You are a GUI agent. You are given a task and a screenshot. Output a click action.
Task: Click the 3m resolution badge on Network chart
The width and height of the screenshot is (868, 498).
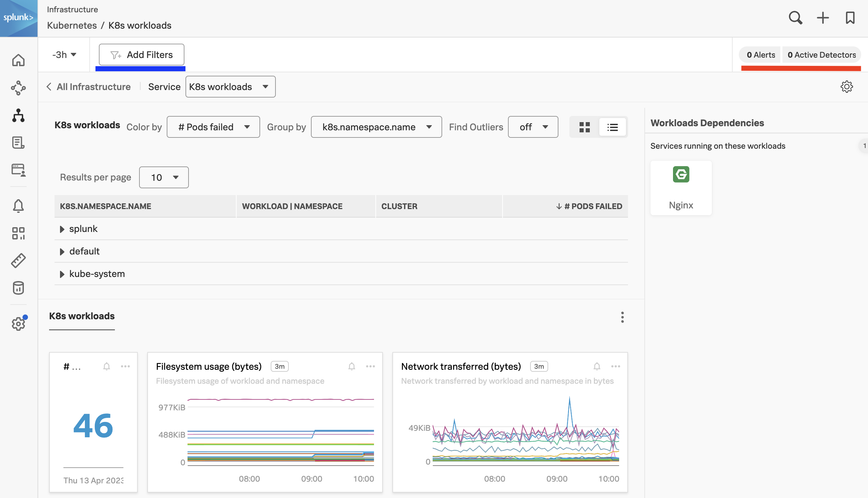[x=539, y=366]
